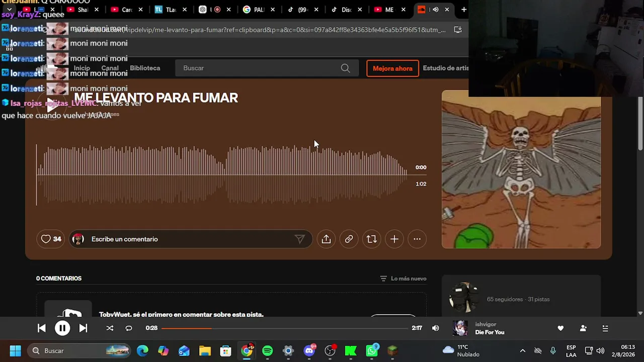Show hidden system tray icons chevron
This screenshot has width=644, height=362.
(x=522, y=351)
